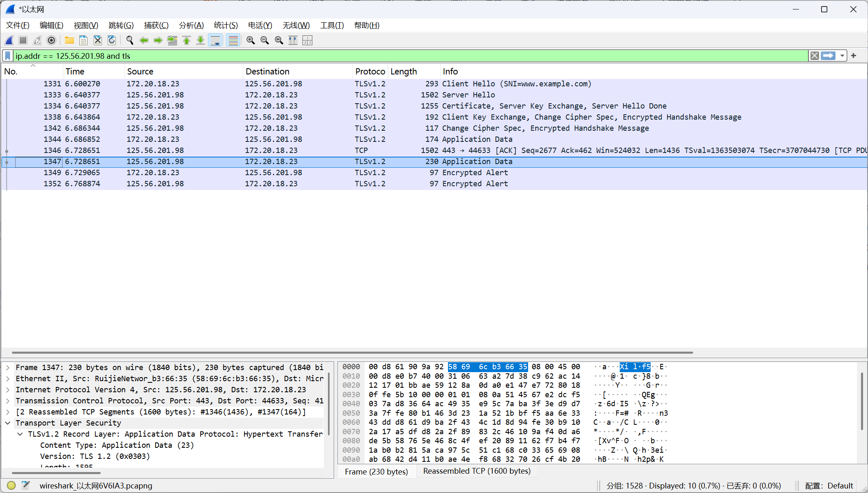Click the open capture file folder icon
Image resolution: width=868 pixels, height=493 pixels.
click(x=69, y=40)
